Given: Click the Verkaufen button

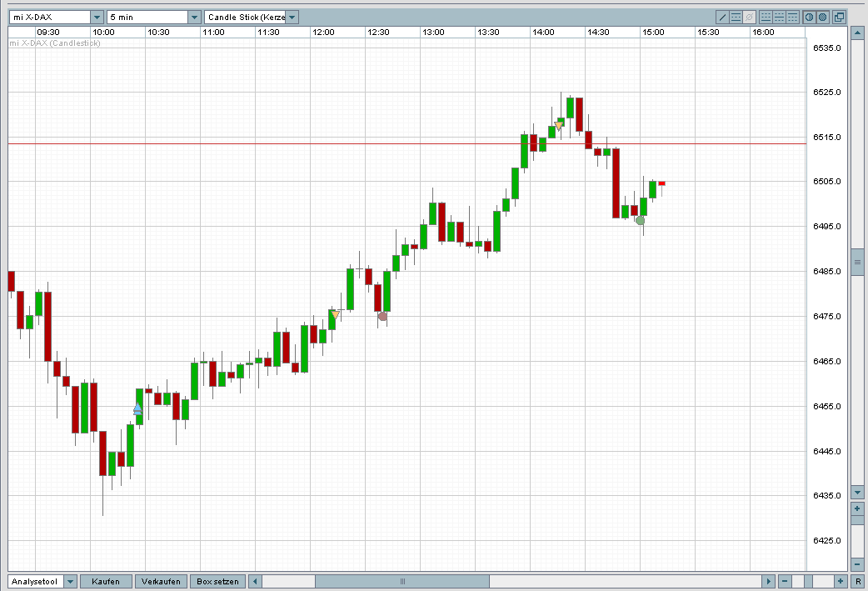Looking at the screenshot, I should click(x=161, y=582).
